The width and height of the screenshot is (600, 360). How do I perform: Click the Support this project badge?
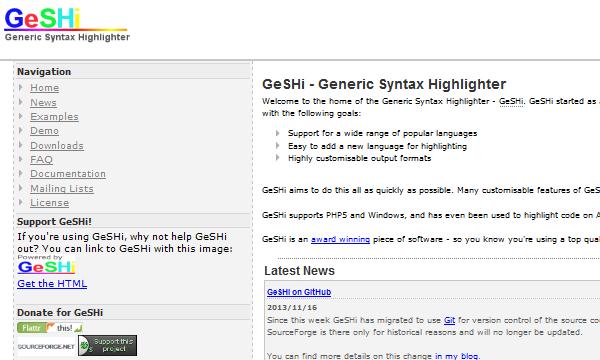pos(108,345)
